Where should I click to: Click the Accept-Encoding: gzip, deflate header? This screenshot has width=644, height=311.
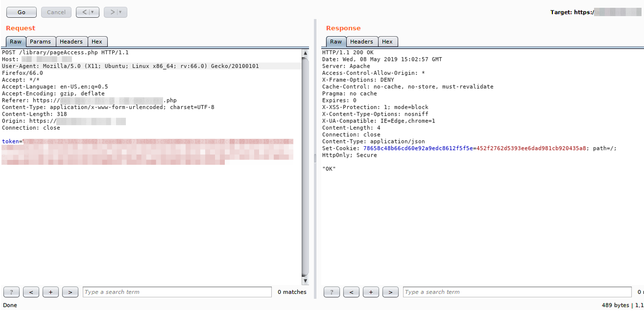coord(53,93)
